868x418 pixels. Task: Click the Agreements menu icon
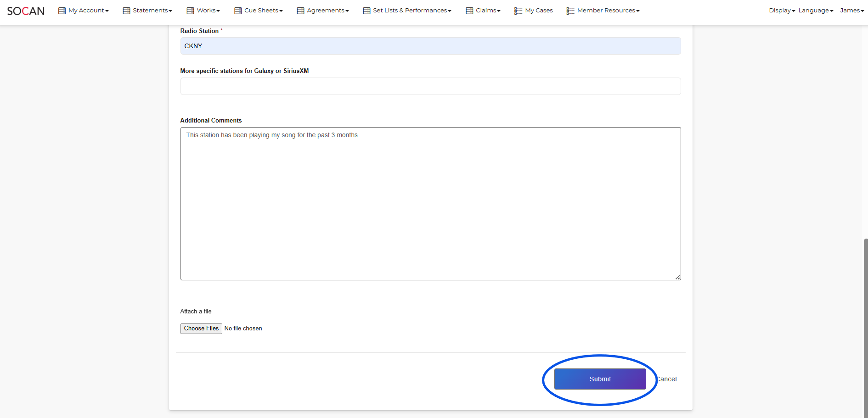pyautogui.click(x=300, y=11)
